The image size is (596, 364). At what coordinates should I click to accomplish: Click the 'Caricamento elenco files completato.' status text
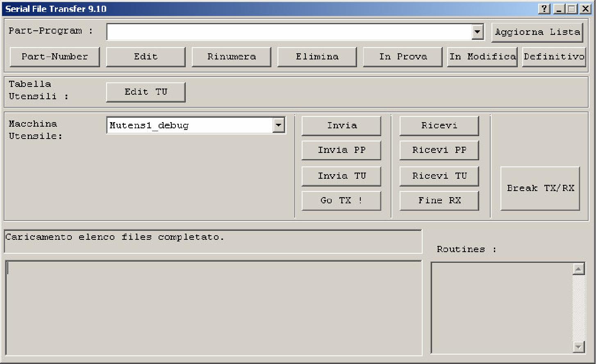click(115, 237)
